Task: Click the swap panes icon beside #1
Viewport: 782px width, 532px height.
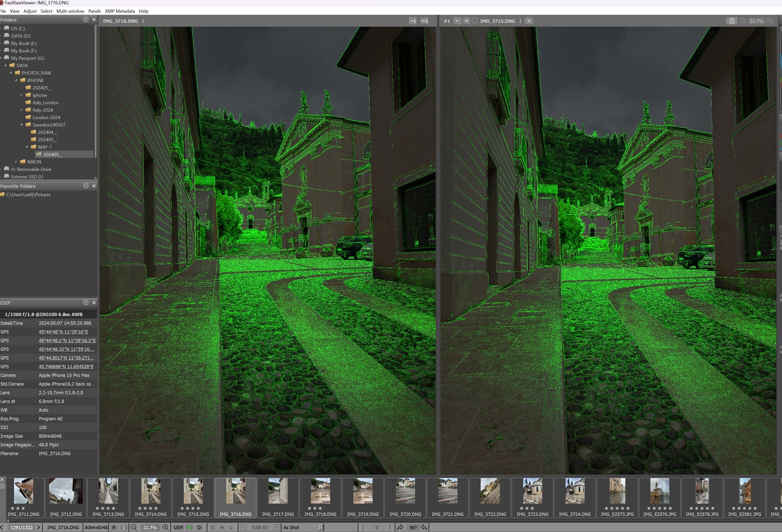Action: click(466, 21)
